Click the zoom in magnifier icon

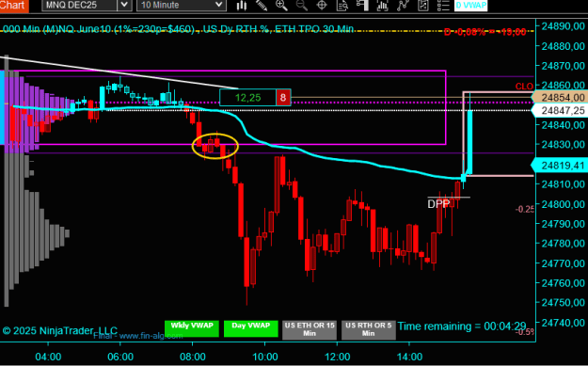[x=281, y=6]
